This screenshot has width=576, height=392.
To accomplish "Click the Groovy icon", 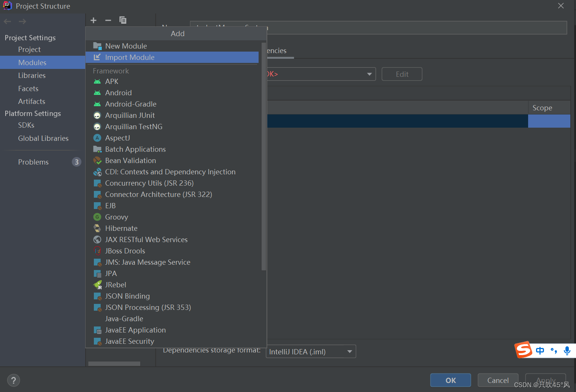I will pos(97,217).
